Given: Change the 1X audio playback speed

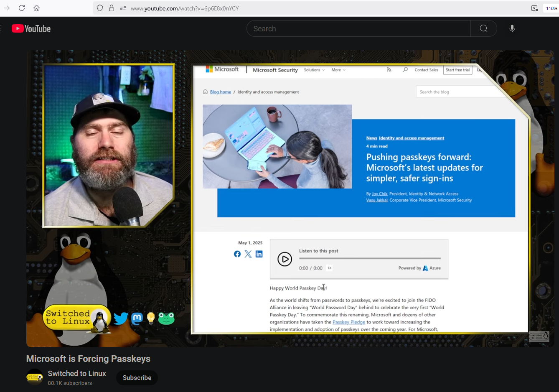Looking at the screenshot, I should coord(329,268).
